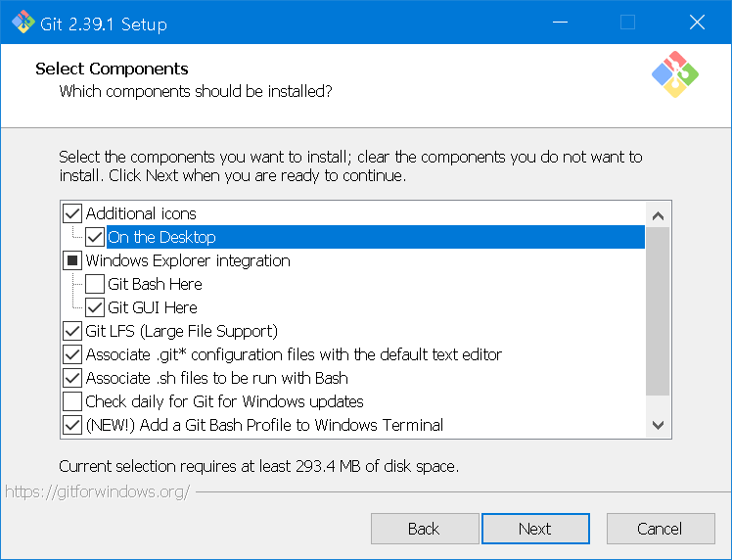Select the Git GUI Here label
732x560 pixels.
[x=153, y=307]
